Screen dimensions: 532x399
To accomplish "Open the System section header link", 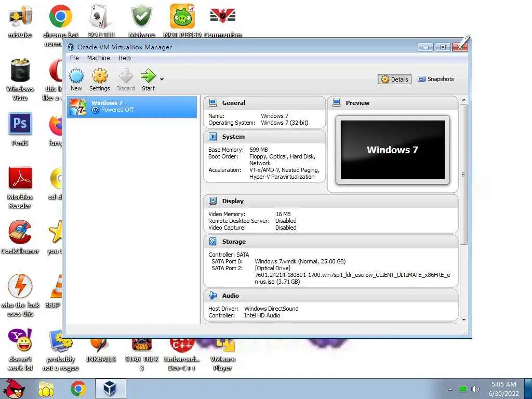I will pyautogui.click(x=233, y=137).
